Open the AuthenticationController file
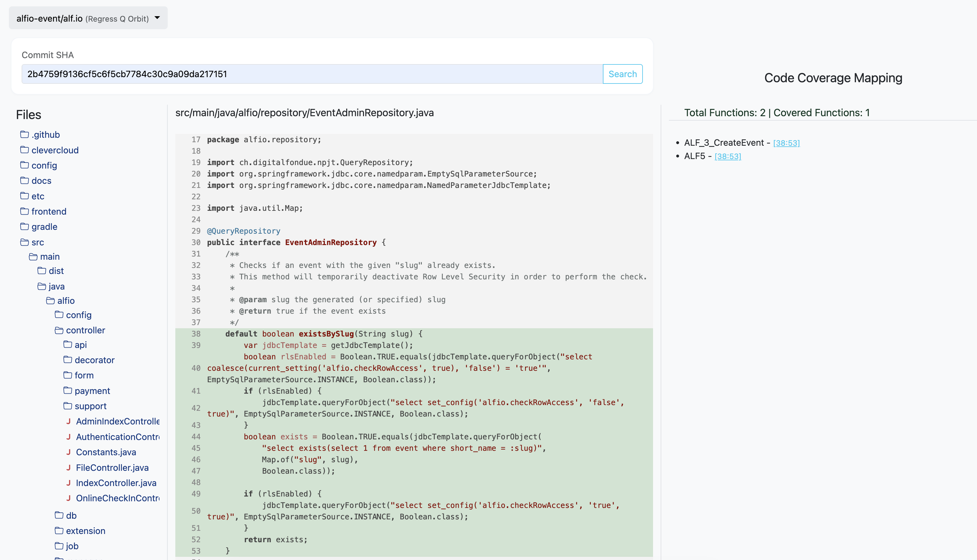The height and width of the screenshot is (560, 977). [118, 437]
